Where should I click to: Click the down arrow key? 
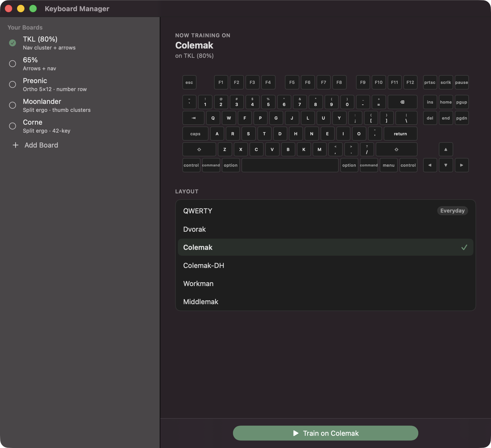tap(446, 165)
